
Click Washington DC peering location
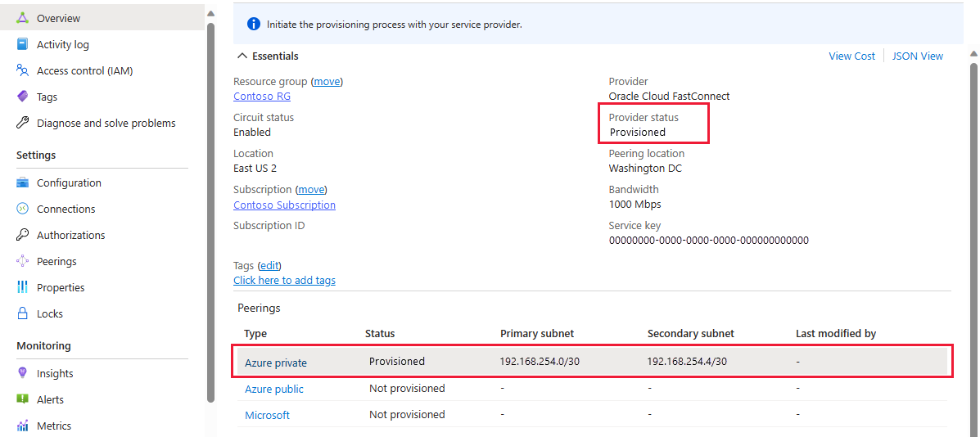(646, 169)
